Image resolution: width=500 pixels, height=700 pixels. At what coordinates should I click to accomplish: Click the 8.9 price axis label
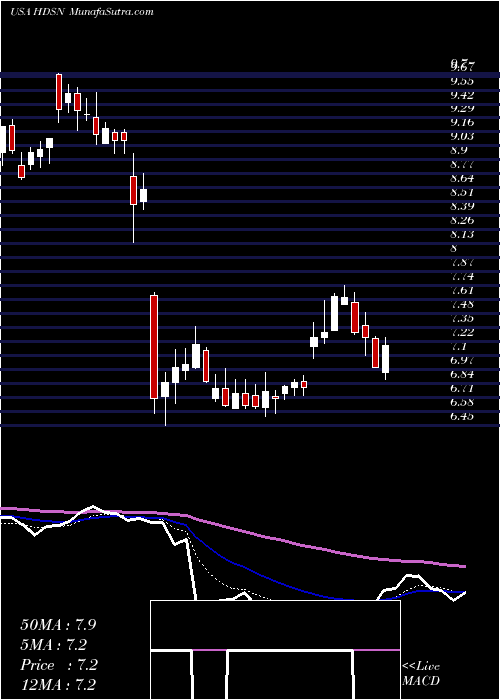(459, 150)
